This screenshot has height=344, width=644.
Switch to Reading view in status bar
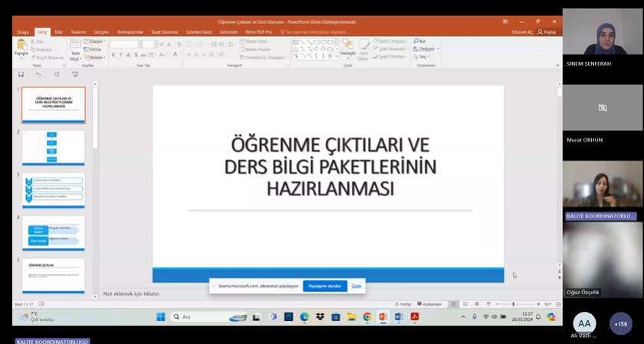(476, 304)
